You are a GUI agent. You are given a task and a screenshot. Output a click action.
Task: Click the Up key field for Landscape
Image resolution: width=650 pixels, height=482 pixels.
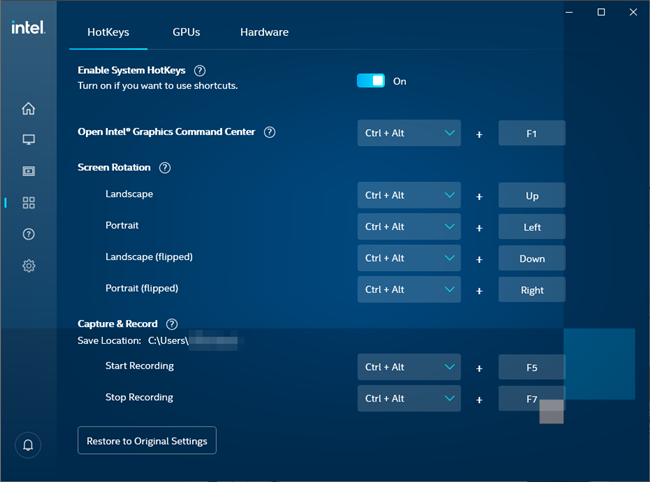tap(531, 196)
